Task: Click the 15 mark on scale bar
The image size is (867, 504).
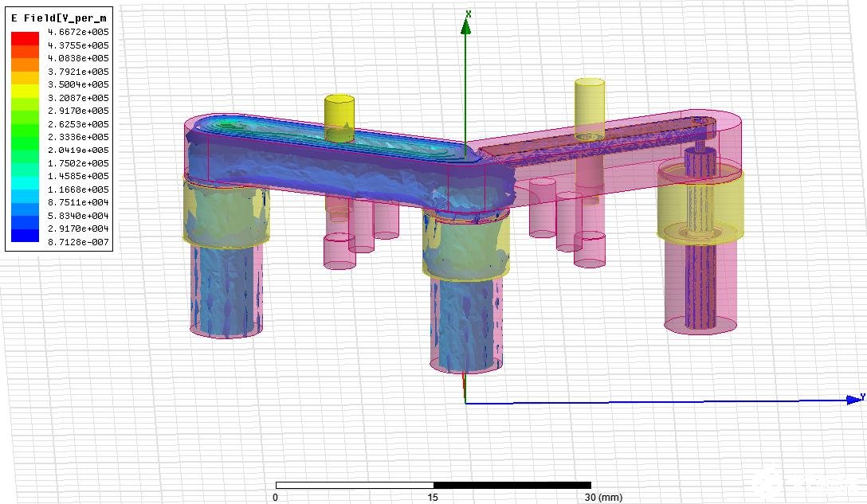Action: click(433, 498)
